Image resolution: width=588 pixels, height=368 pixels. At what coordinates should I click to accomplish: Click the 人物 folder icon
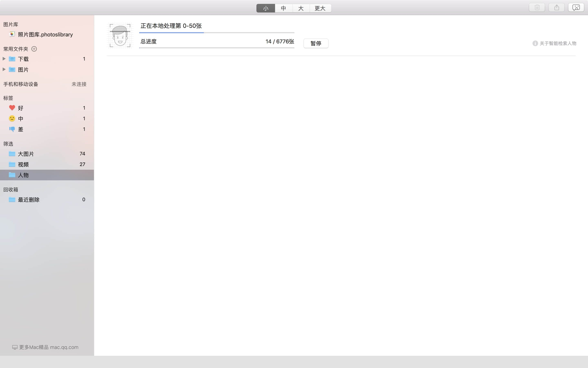(12, 175)
